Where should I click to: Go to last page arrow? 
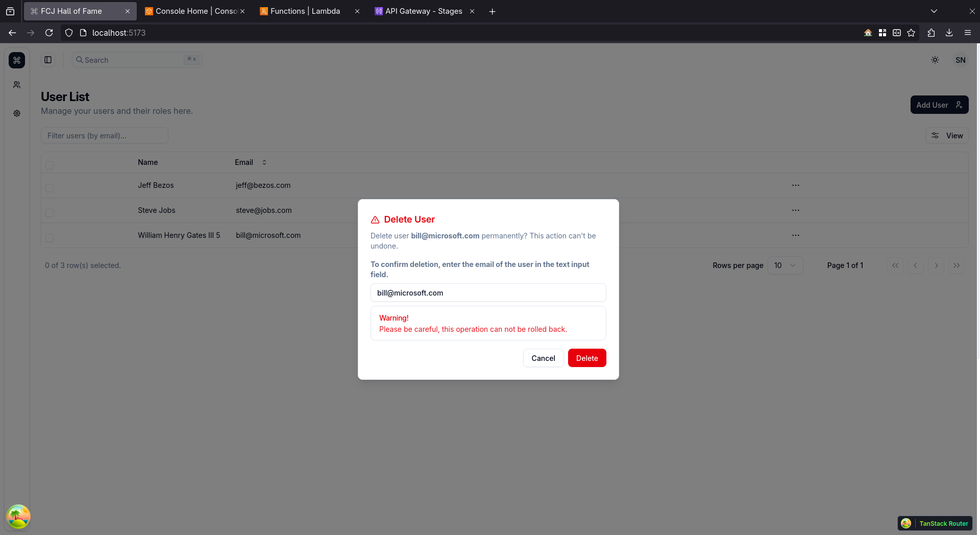[x=957, y=265]
